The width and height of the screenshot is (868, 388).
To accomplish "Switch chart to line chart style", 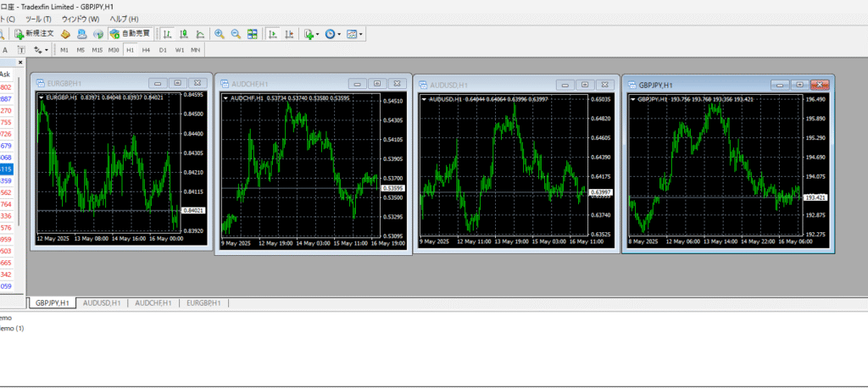I will tap(200, 34).
